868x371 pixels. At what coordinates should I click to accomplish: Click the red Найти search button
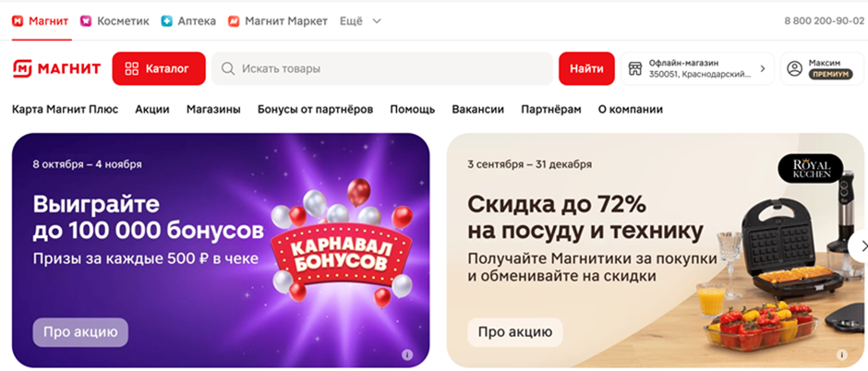[586, 68]
